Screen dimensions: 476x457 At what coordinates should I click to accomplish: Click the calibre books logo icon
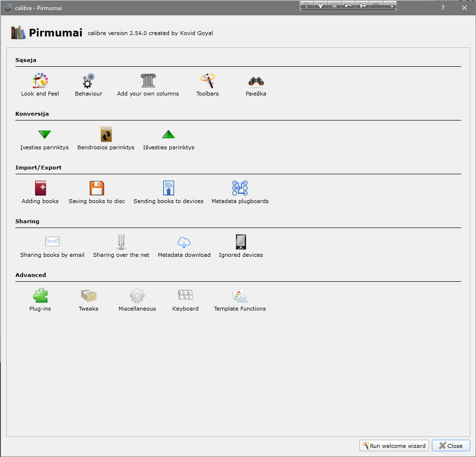coord(18,33)
